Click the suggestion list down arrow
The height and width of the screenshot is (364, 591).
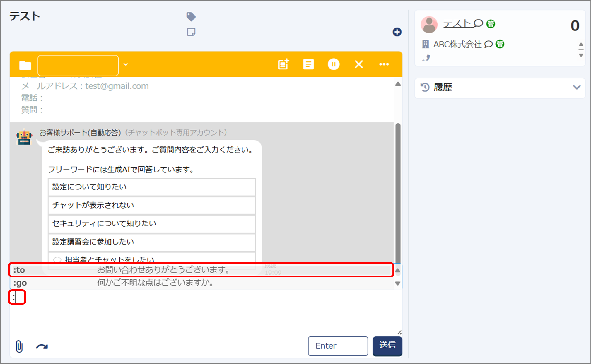pyautogui.click(x=397, y=283)
